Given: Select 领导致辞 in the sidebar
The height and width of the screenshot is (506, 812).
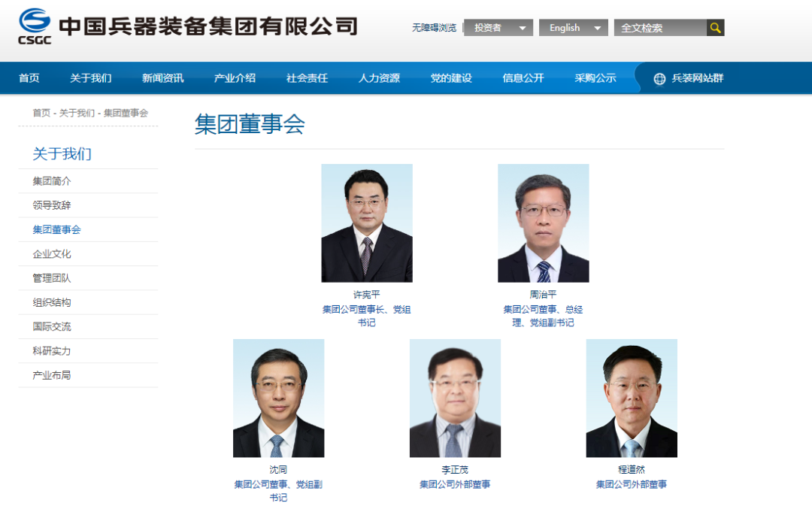Looking at the screenshot, I should pyautogui.click(x=50, y=205).
